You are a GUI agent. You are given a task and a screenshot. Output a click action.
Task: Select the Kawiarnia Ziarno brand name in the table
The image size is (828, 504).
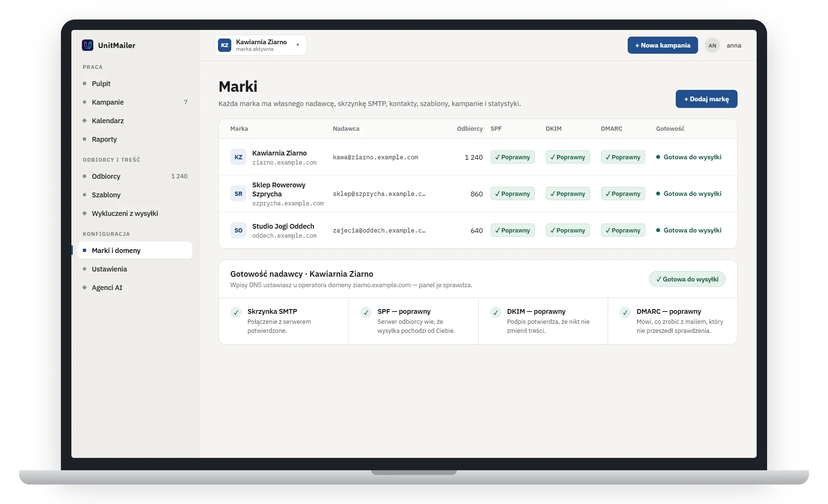click(279, 153)
